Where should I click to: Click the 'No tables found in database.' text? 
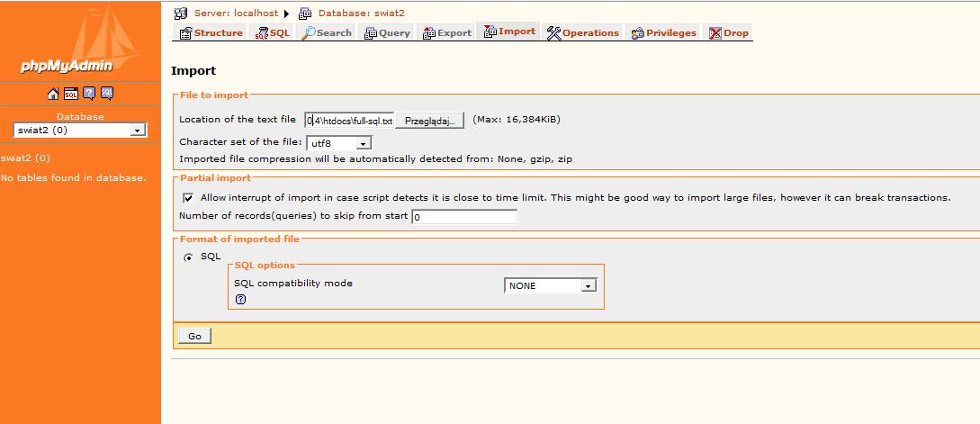74,177
